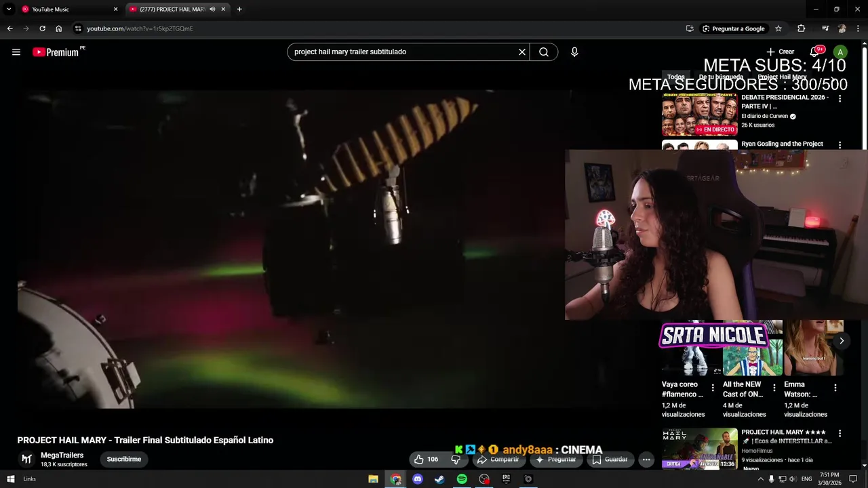Focus the YouTube search input field

pos(404,52)
